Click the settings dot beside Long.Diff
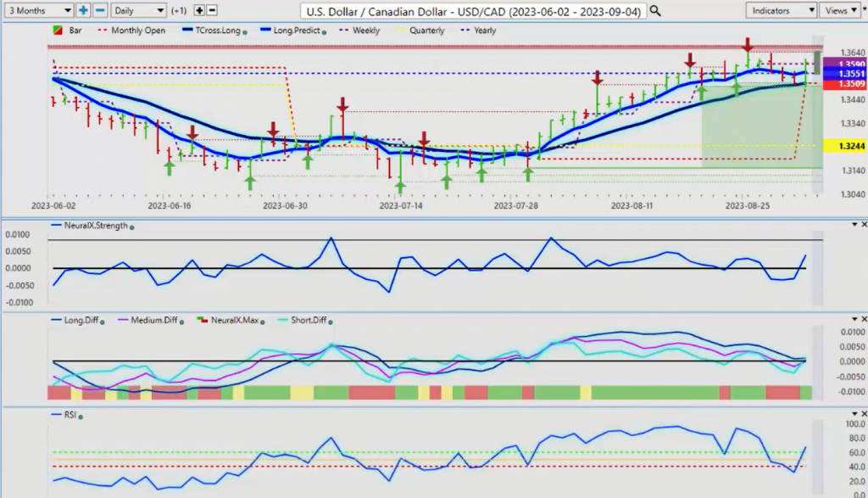Screen dimensions: 868x498 pos(103,322)
